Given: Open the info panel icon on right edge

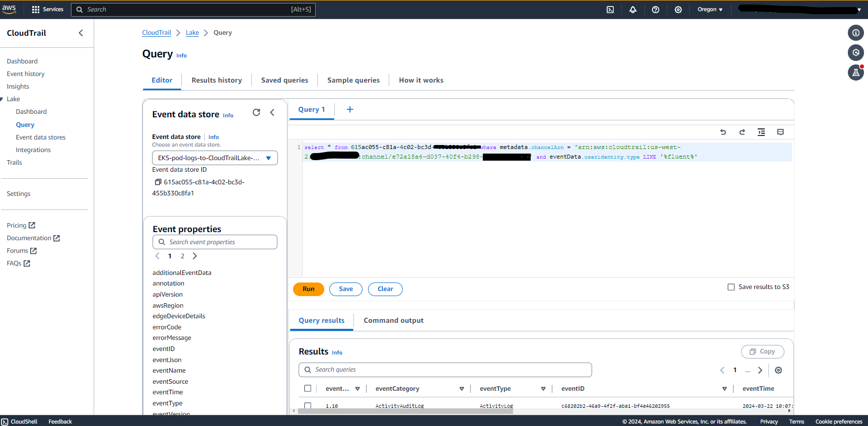Looking at the screenshot, I should 856,33.
